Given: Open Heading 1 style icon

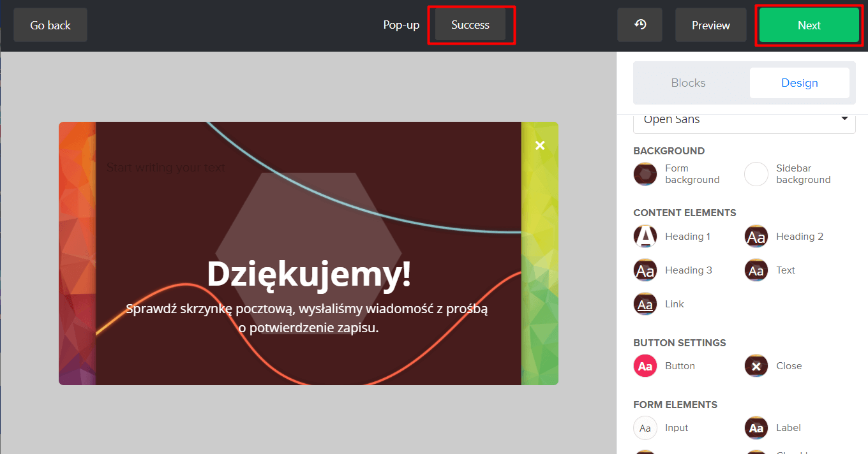Looking at the screenshot, I should click(645, 237).
